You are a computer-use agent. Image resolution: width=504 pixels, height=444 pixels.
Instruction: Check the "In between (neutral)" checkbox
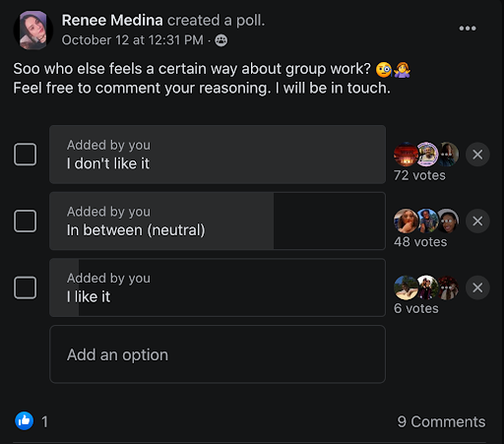[x=25, y=221]
